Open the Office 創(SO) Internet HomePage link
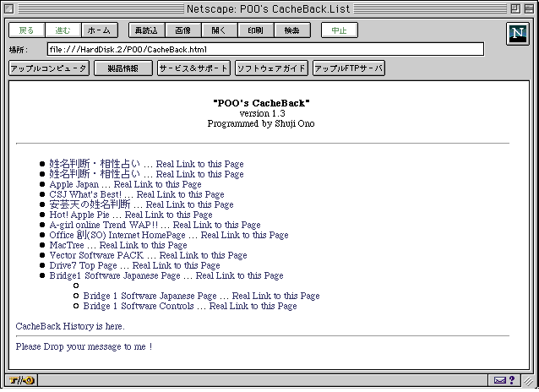The image size is (539, 392). pyautogui.click(x=117, y=235)
